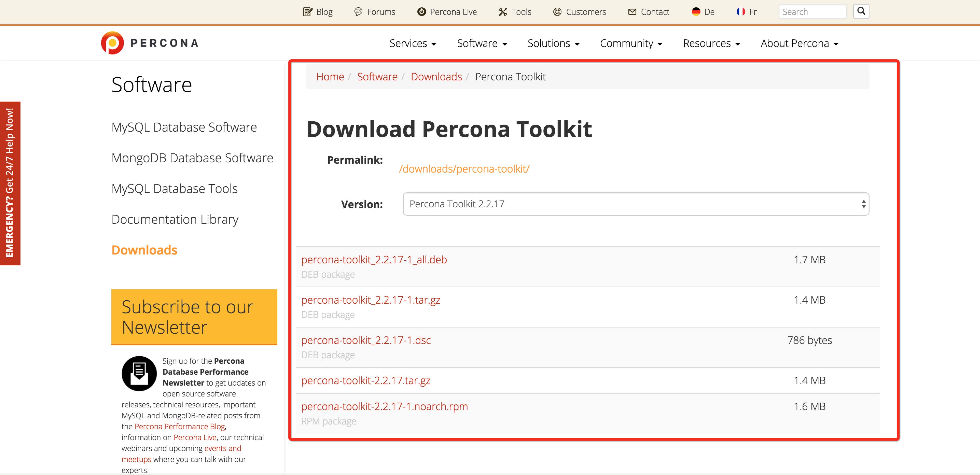Expand the About Percona menu
This screenshot has height=475, width=980.
coord(800,43)
